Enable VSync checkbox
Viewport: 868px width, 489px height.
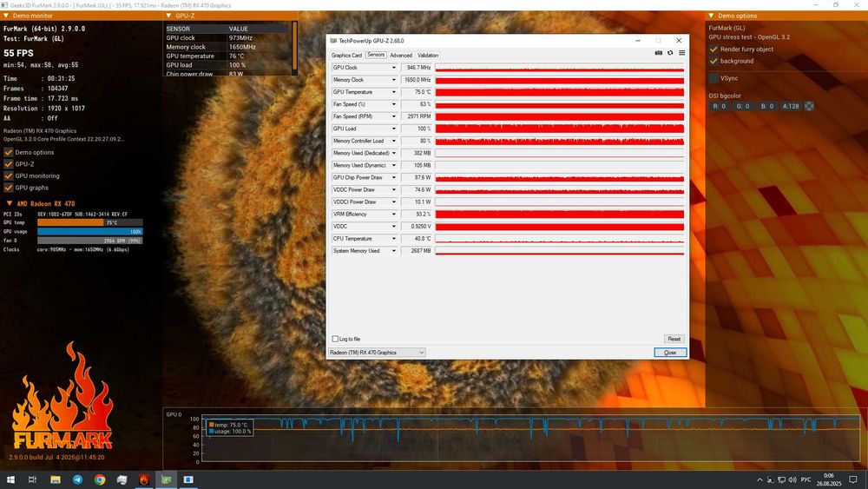tap(713, 78)
